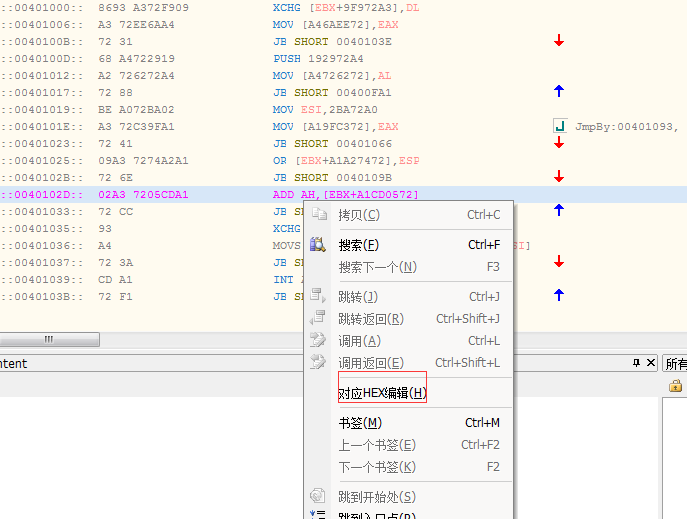Image resolution: width=687 pixels, height=519 pixels.
Task: Click the call-return icon beside 调用返回(E)
Action: [x=318, y=362]
